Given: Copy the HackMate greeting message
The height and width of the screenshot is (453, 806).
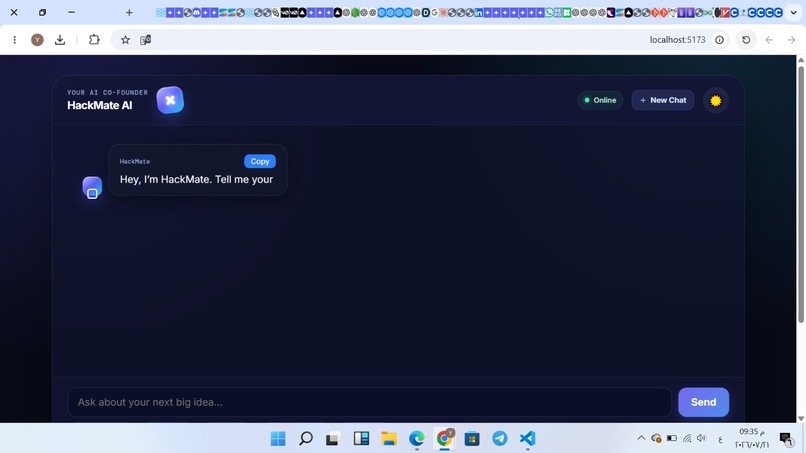Looking at the screenshot, I should [260, 161].
